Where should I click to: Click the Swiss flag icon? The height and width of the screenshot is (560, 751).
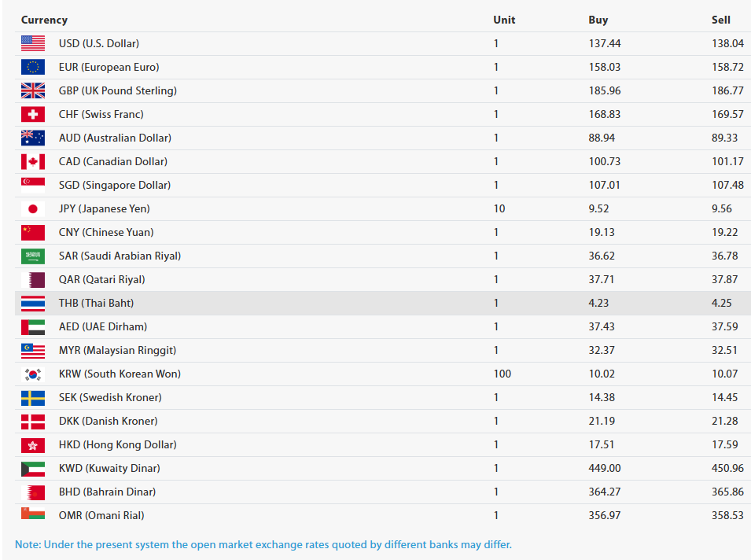tap(33, 114)
